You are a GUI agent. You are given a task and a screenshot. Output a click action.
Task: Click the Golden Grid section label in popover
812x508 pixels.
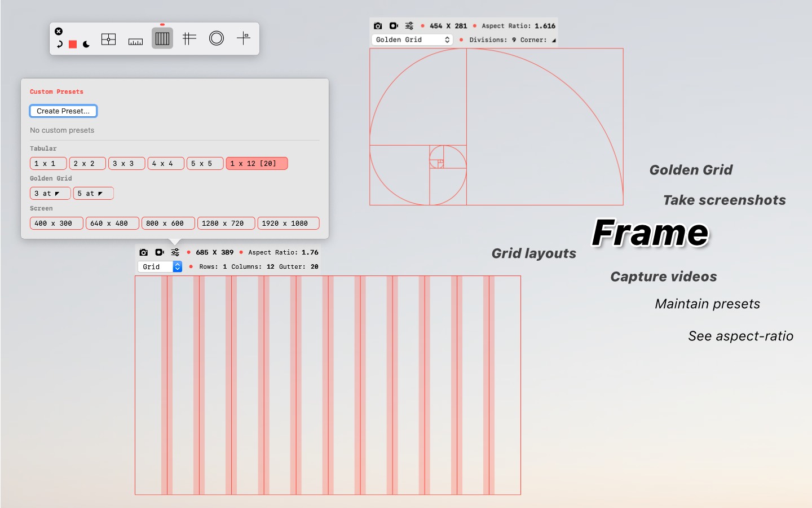(x=51, y=179)
